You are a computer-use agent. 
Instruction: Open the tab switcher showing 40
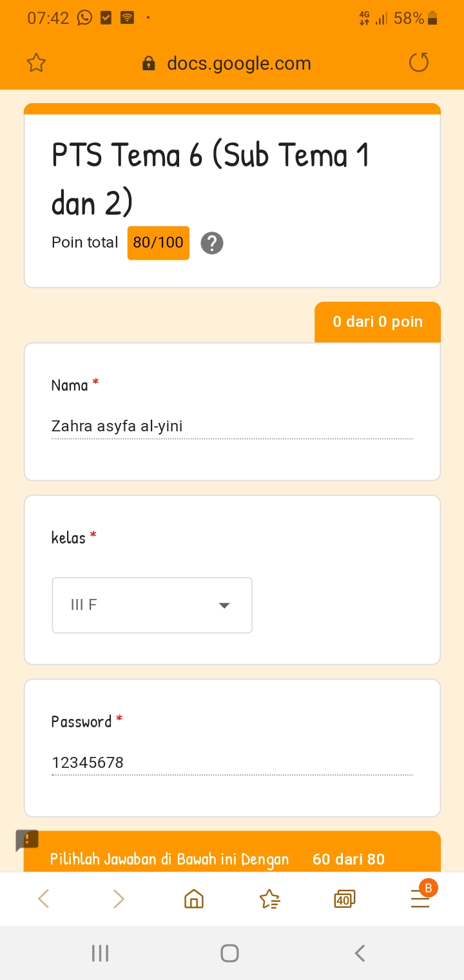coord(345,899)
